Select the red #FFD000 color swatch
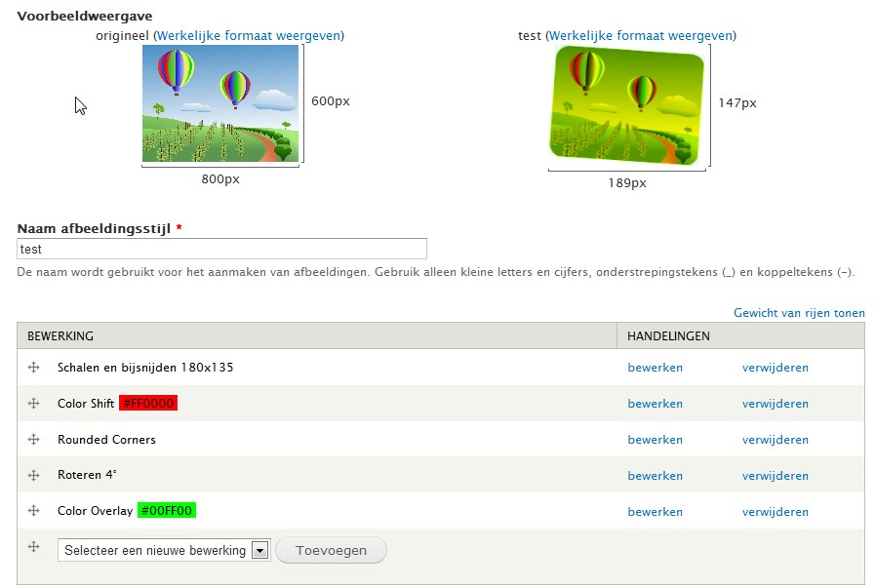Image resolution: width=875 pixels, height=588 pixels. (149, 404)
